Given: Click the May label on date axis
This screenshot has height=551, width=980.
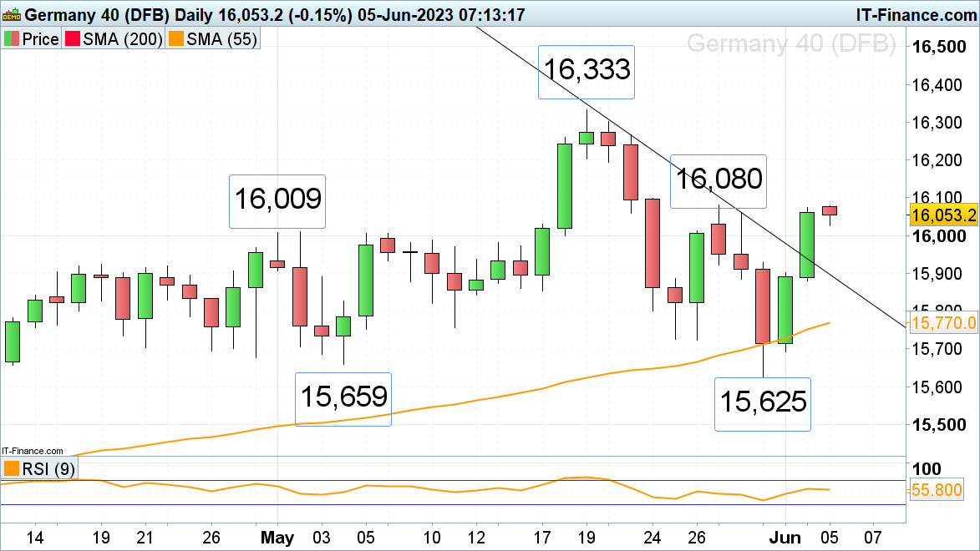Looking at the screenshot, I should click(277, 538).
